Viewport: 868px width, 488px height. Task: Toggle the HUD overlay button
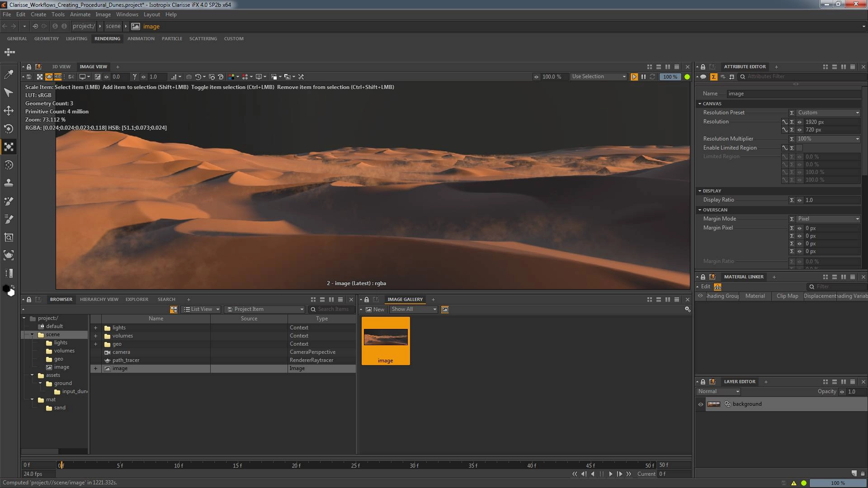pos(58,77)
